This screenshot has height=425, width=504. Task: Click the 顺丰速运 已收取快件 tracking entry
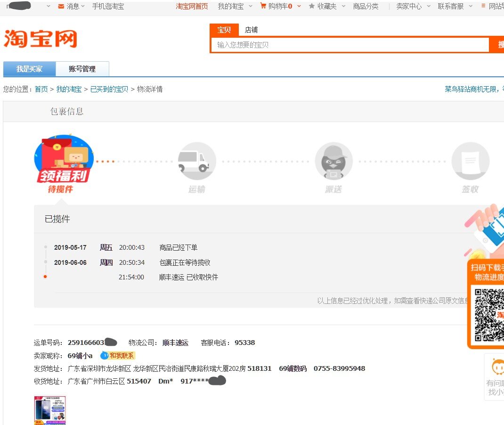(x=189, y=277)
